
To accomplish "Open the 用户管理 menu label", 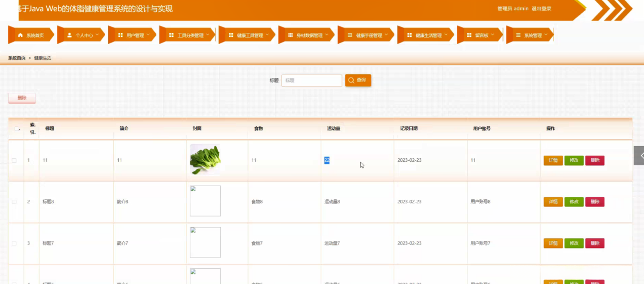I will pyautogui.click(x=135, y=35).
